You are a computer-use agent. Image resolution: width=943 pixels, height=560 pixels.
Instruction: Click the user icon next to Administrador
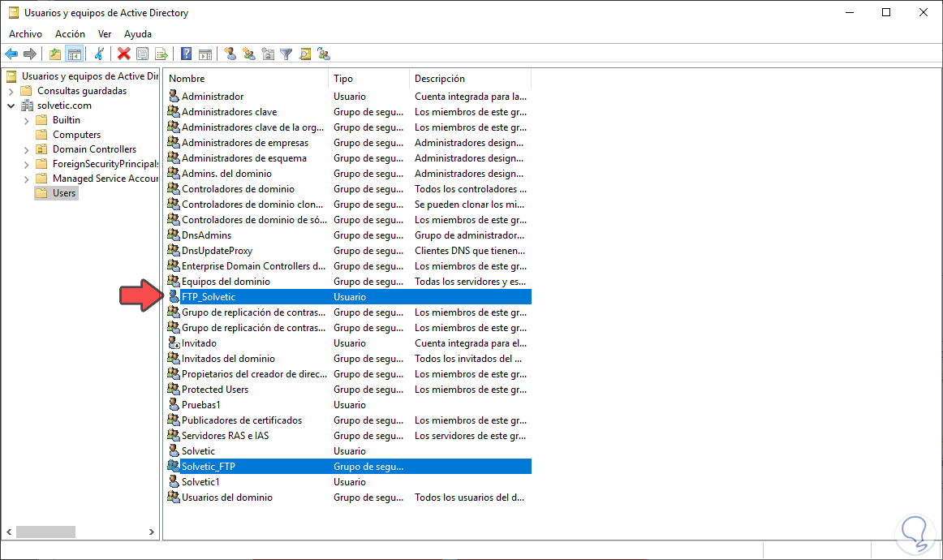(174, 97)
